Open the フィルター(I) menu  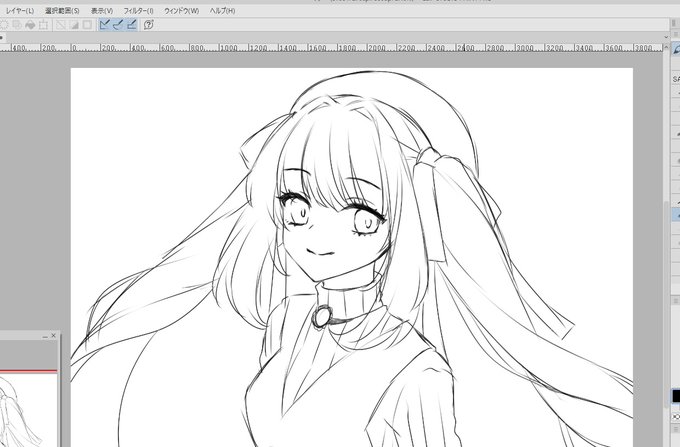coord(138,11)
